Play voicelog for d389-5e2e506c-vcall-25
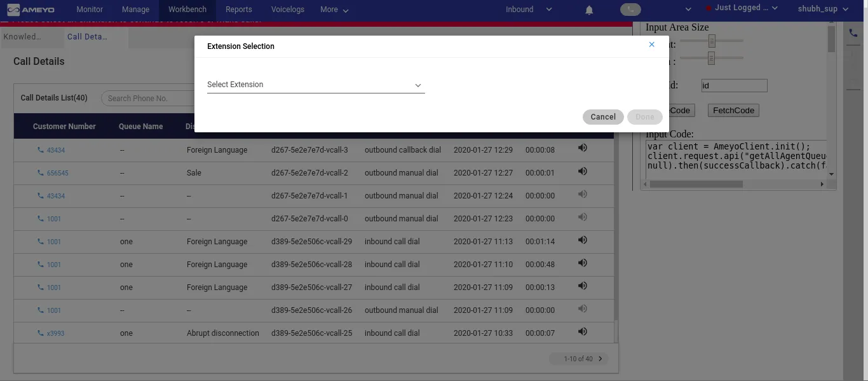The width and height of the screenshot is (868, 381). 582,331
